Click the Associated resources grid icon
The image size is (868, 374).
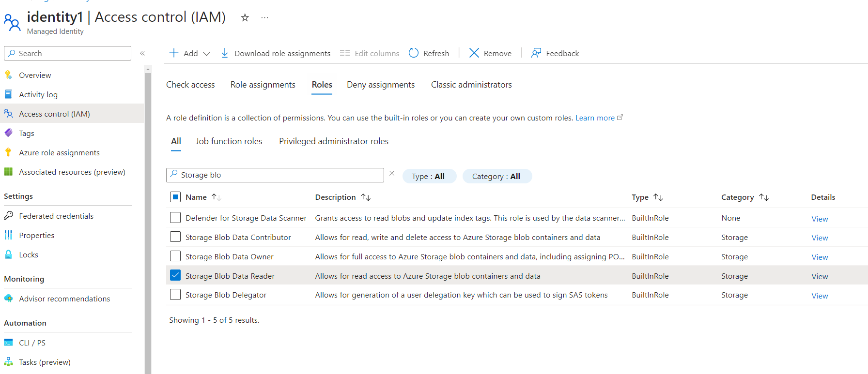click(x=9, y=172)
